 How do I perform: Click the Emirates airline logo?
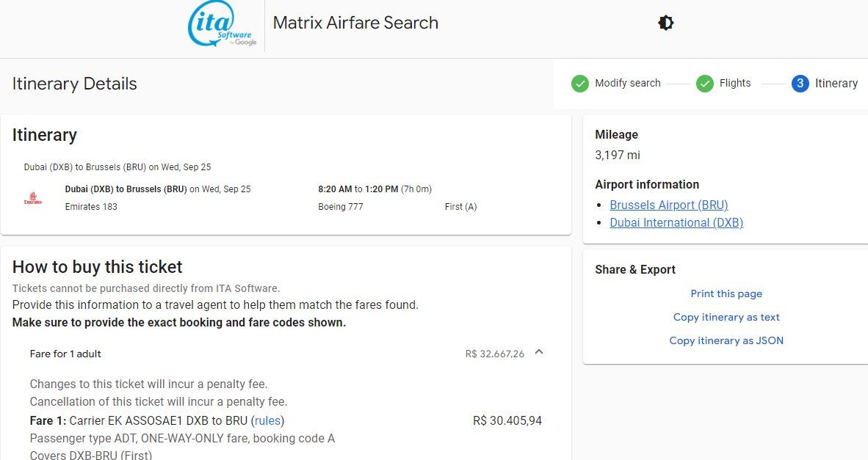click(33, 198)
